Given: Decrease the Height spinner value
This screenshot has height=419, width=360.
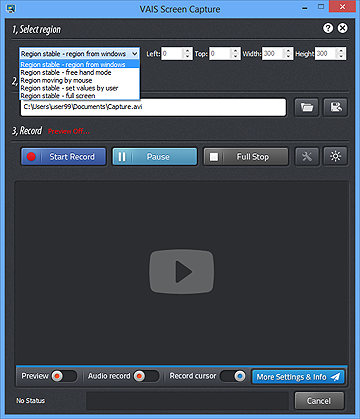Looking at the screenshot, I should click(x=341, y=56).
